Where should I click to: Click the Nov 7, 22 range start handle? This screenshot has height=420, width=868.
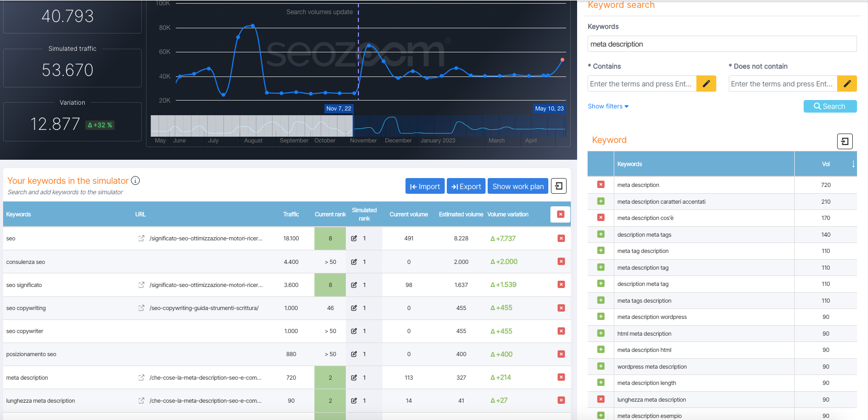point(339,108)
